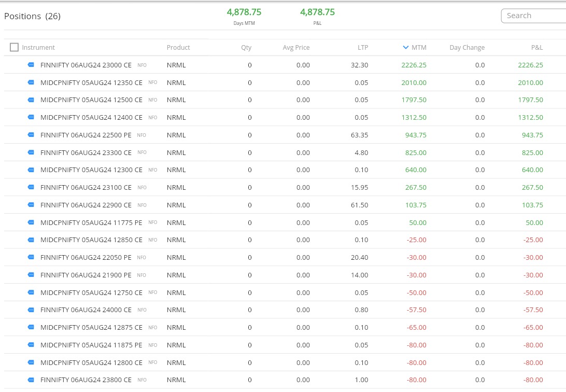Click MTM value 1312.50
This screenshot has width=566, height=392.
[x=414, y=117]
